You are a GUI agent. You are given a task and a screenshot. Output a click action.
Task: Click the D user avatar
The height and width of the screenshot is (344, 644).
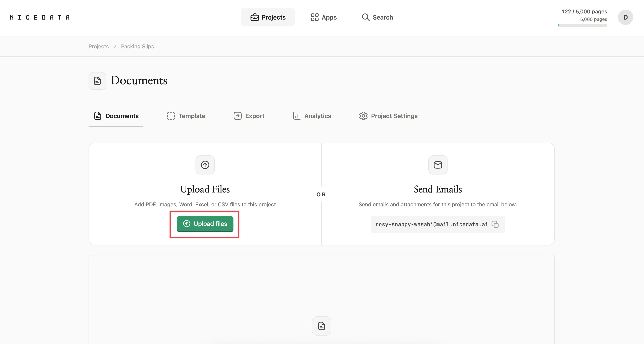[625, 17]
